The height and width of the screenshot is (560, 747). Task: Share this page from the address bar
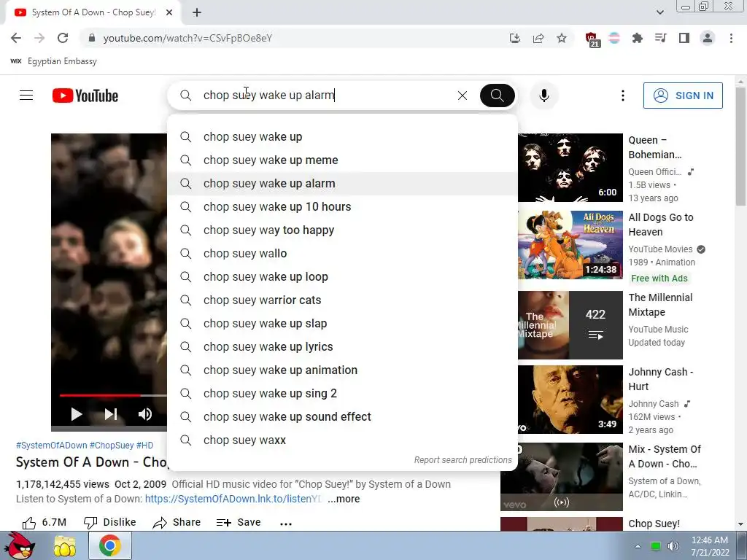538,38
